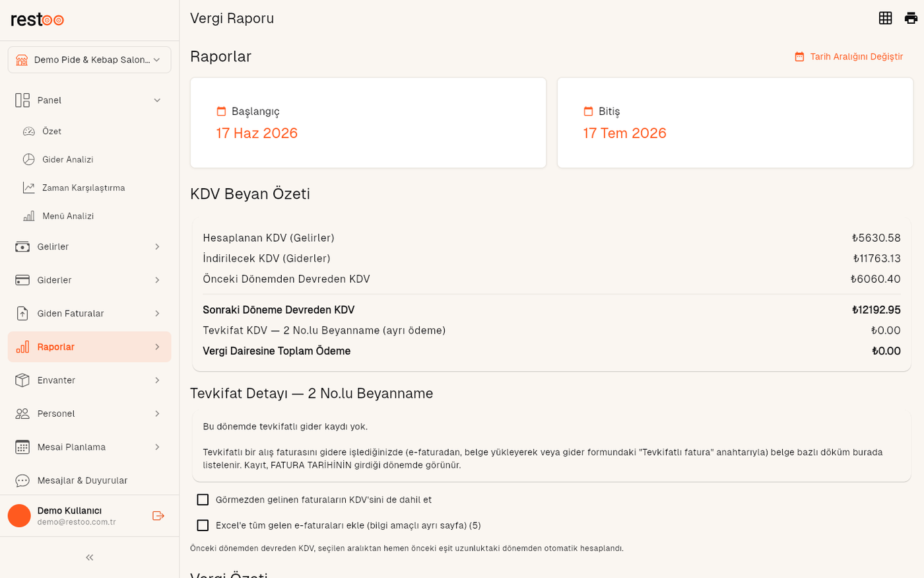Click the Giden Faturalar document icon
The width and height of the screenshot is (924, 578).
click(x=22, y=314)
